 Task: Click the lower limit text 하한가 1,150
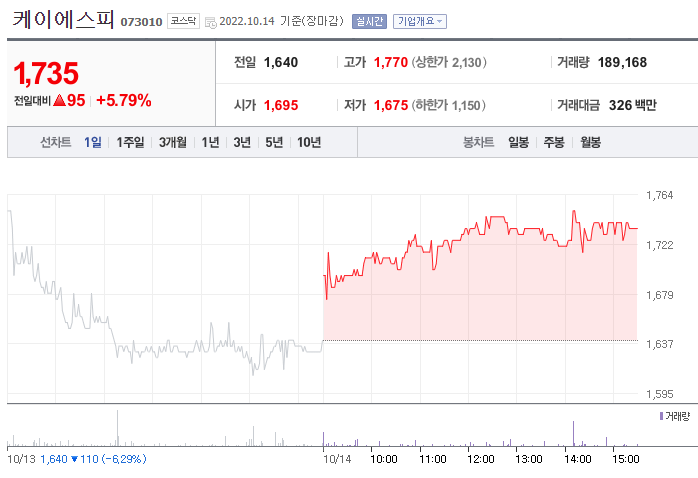pyautogui.click(x=448, y=105)
